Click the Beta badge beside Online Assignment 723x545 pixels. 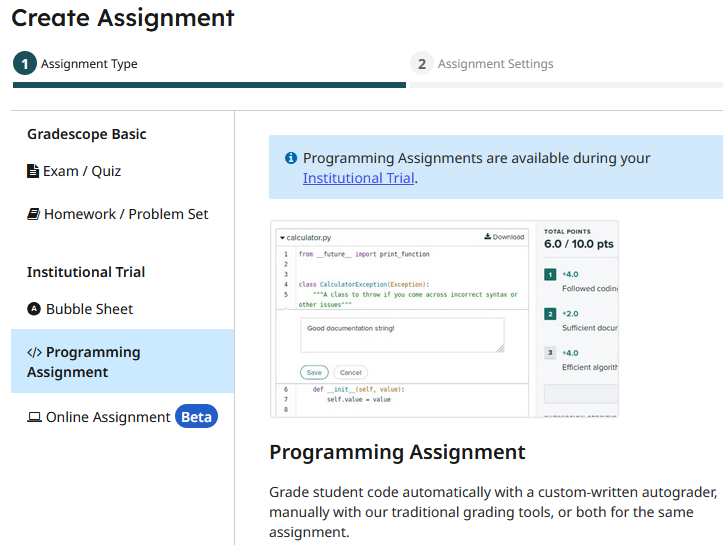(x=196, y=417)
